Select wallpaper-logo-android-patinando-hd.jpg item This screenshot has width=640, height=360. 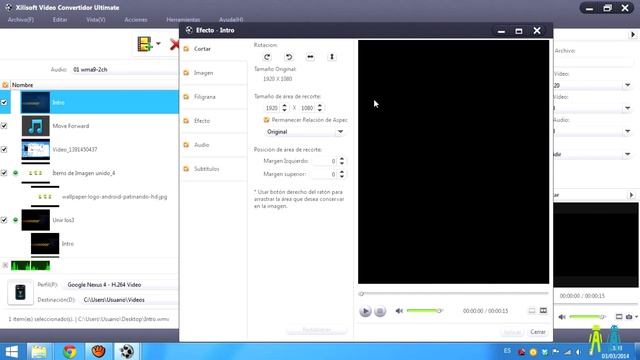[x=114, y=197]
